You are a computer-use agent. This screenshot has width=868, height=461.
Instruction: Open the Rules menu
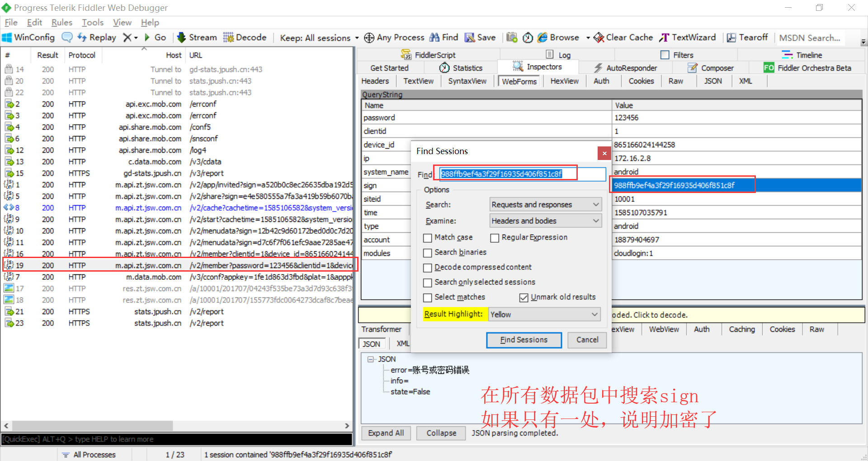pos(61,22)
